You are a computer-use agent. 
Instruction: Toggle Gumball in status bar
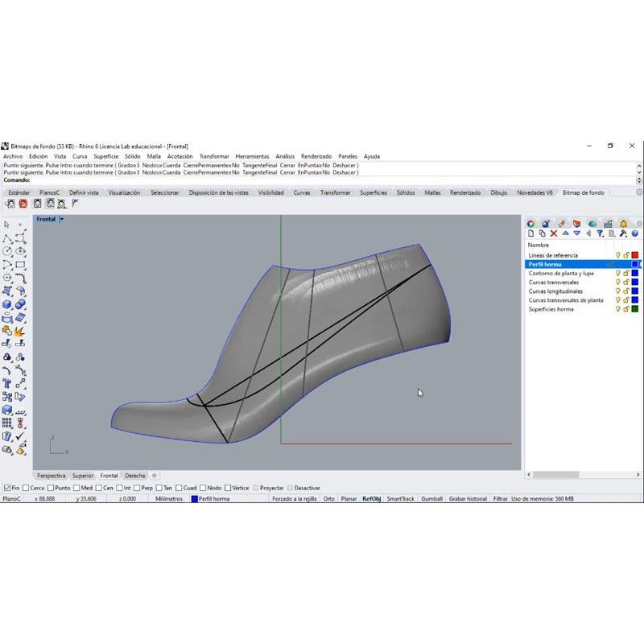click(431, 499)
